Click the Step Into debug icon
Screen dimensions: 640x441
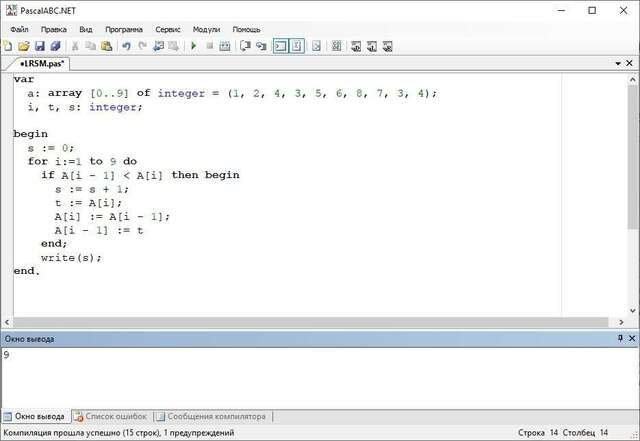[x=261, y=46]
